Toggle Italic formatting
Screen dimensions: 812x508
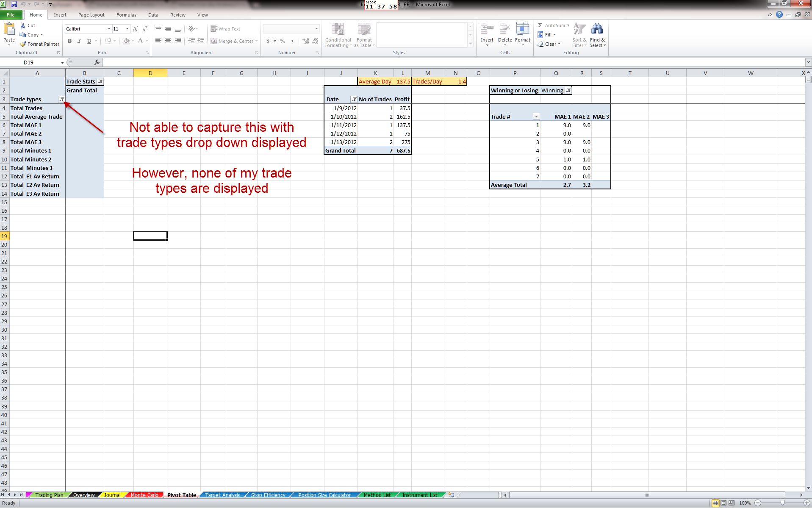pyautogui.click(x=79, y=41)
